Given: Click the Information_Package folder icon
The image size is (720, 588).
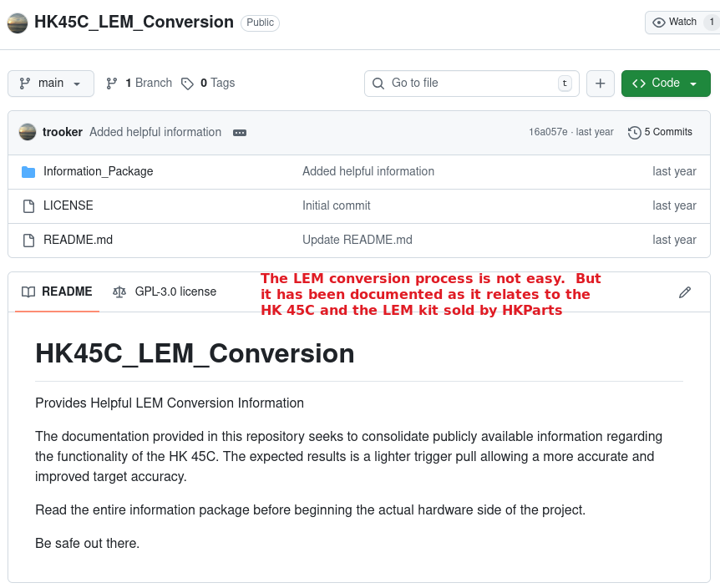Looking at the screenshot, I should [x=28, y=171].
